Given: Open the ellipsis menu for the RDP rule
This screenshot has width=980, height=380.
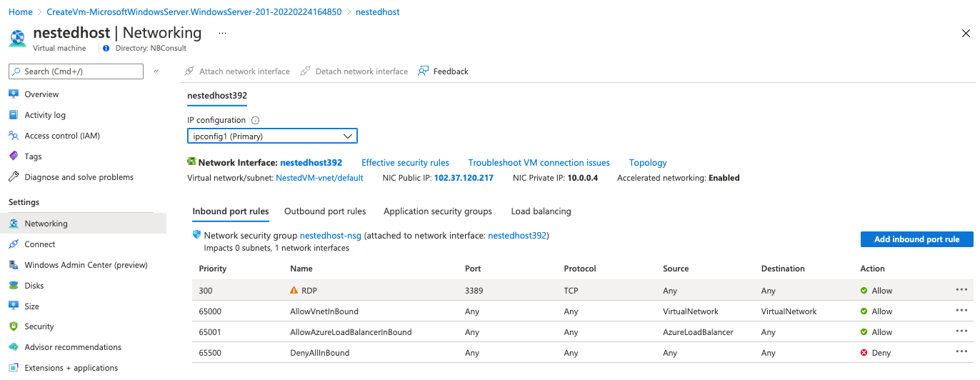Looking at the screenshot, I should pyautogui.click(x=961, y=290).
